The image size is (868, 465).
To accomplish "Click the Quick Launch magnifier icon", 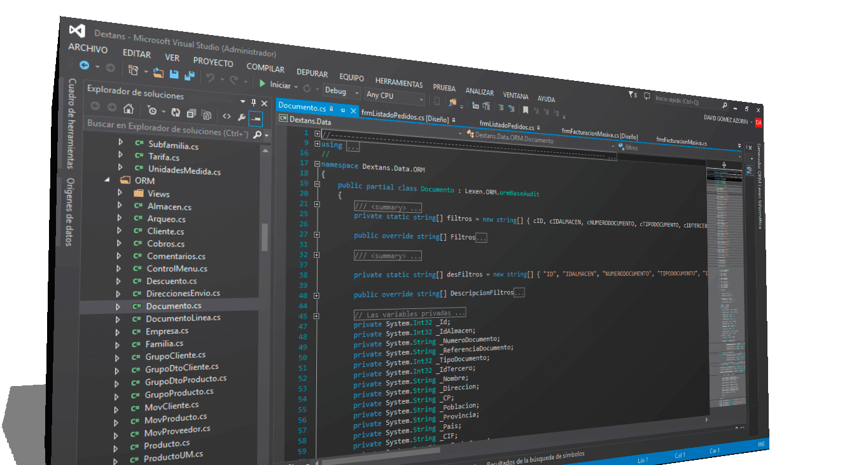I will pos(725,104).
